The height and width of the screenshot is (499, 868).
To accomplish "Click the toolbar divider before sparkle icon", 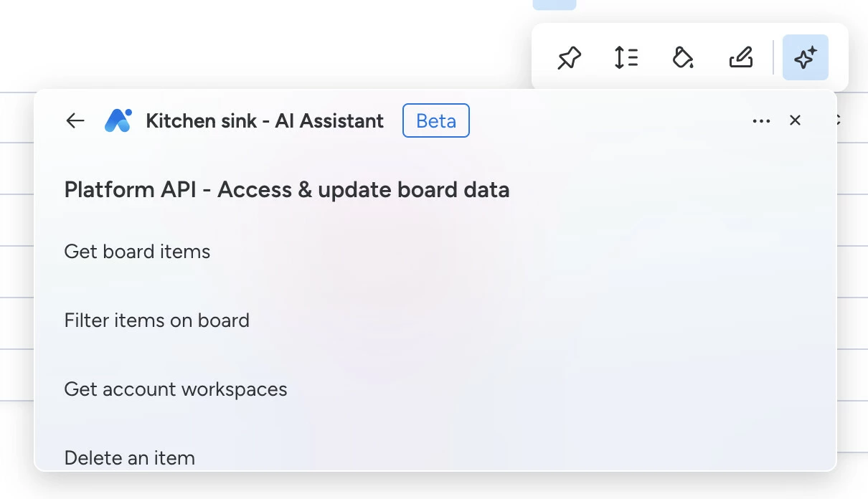I will pyautogui.click(x=773, y=57).
